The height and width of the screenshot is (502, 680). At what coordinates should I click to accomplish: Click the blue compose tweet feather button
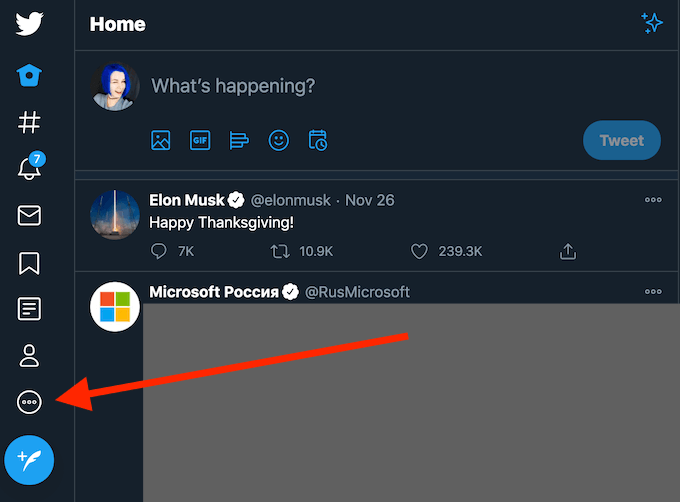(29, 460)
